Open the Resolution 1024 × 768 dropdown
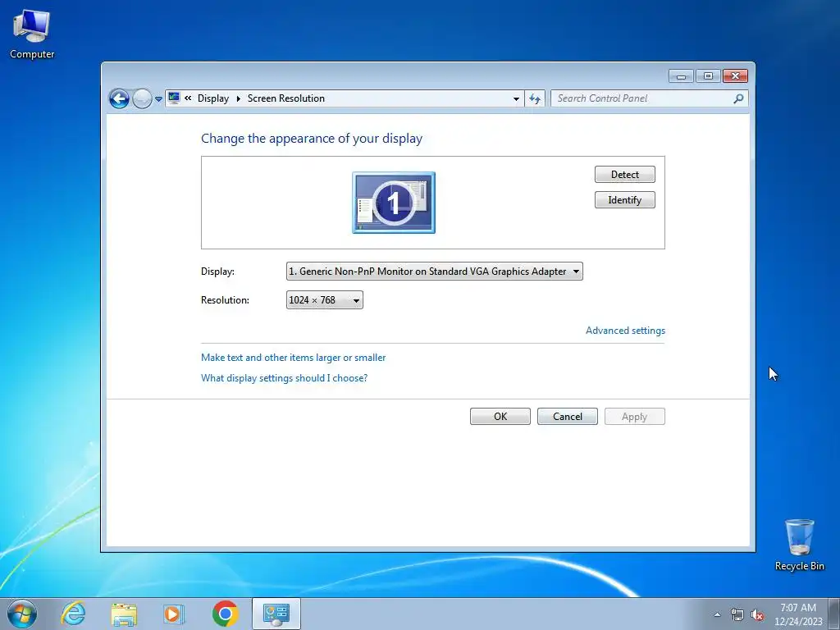 tap(325, 300)
